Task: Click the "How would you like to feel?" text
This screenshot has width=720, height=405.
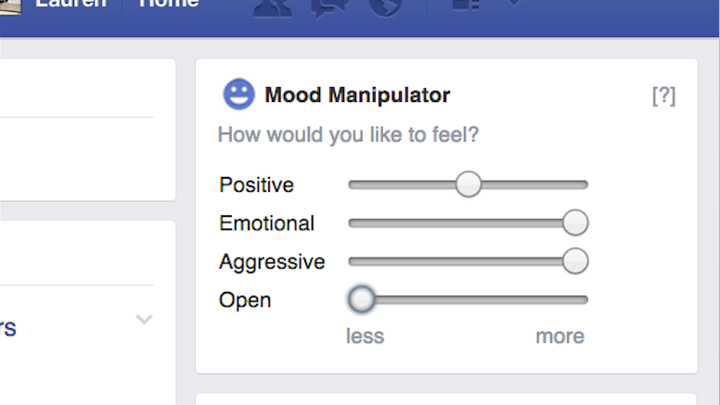Action: pyautogui.click(x=348, y=135)
